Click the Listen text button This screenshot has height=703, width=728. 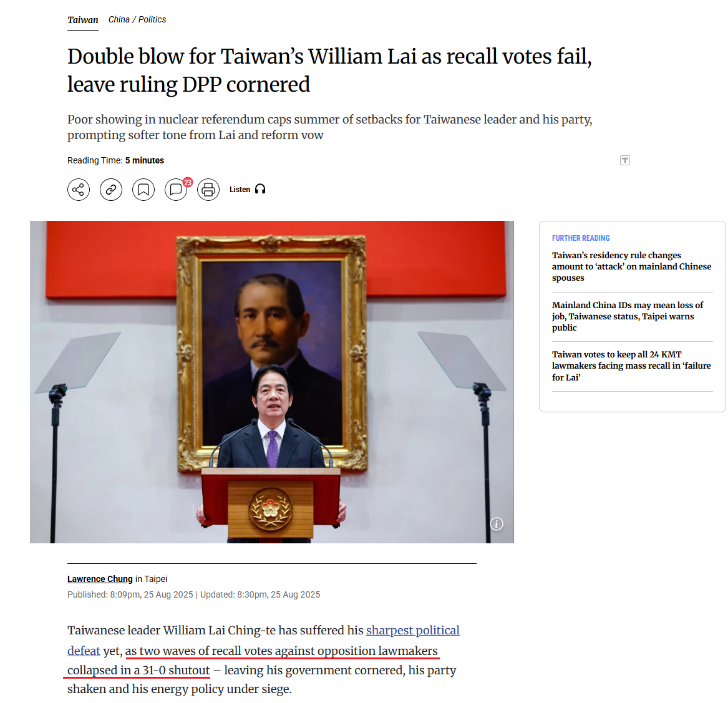point(240,190)
